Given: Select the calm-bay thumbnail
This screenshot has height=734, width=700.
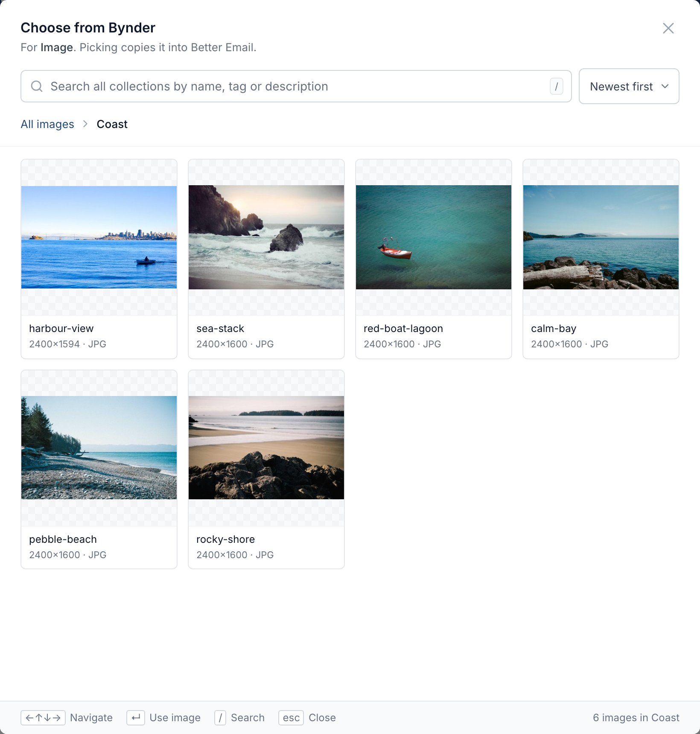Looking at the screenshot, I should click(x=601, y=237).
